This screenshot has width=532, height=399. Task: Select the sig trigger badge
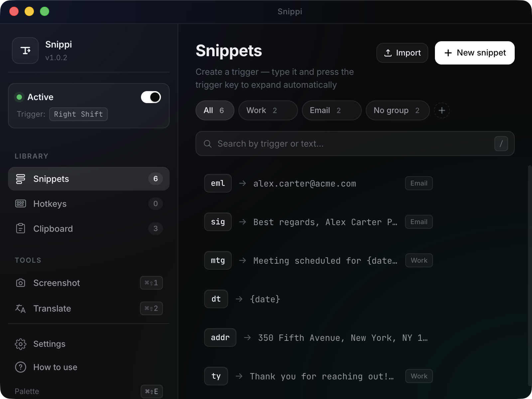click(218, 222)
